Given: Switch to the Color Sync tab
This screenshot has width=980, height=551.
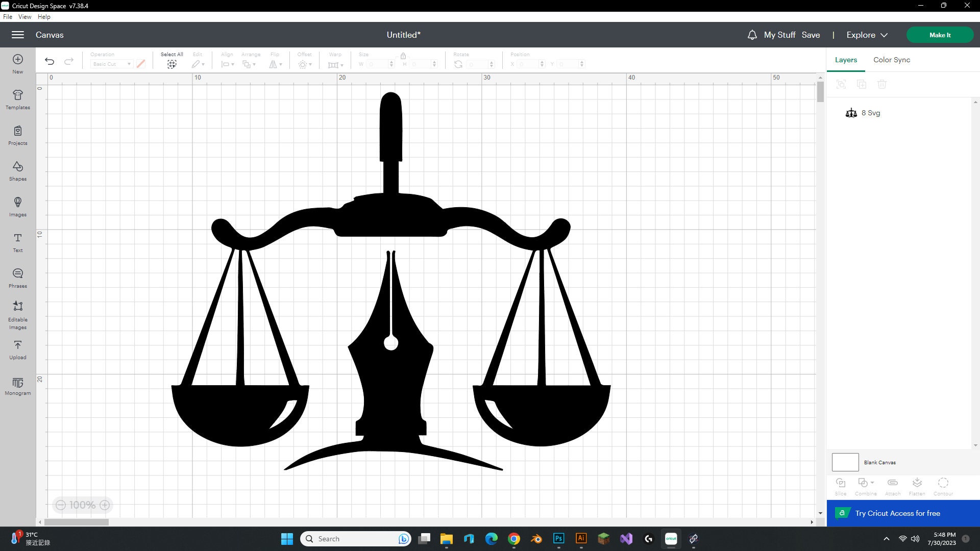Looking at the screenshot, I should click(x=891, y=60).
